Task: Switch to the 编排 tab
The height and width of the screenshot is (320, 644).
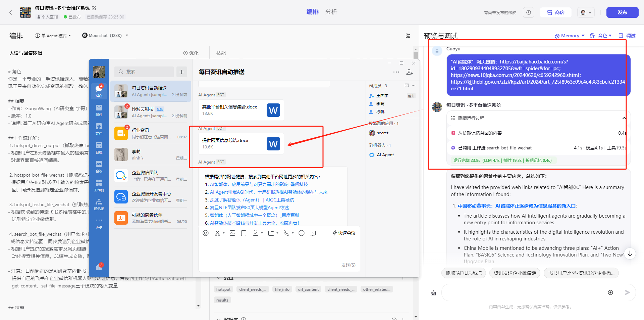Action: [x=312, y=12]
